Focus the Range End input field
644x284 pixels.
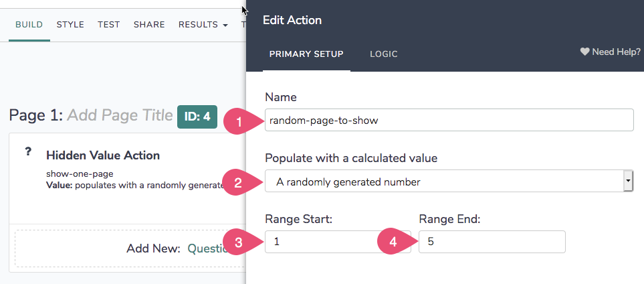tap(492, 242)
